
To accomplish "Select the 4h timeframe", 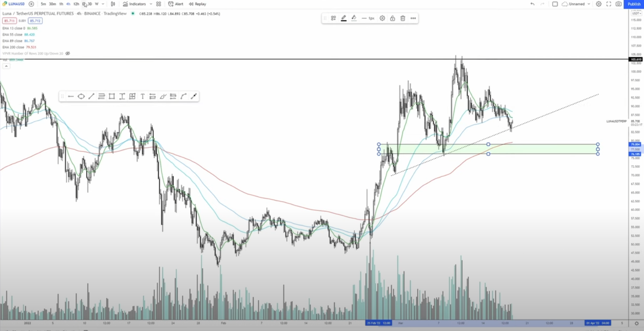I will click(68, 4).
